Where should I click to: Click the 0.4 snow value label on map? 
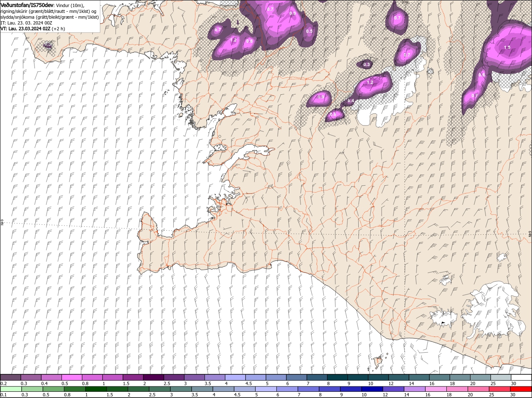[x=350, y=101]
